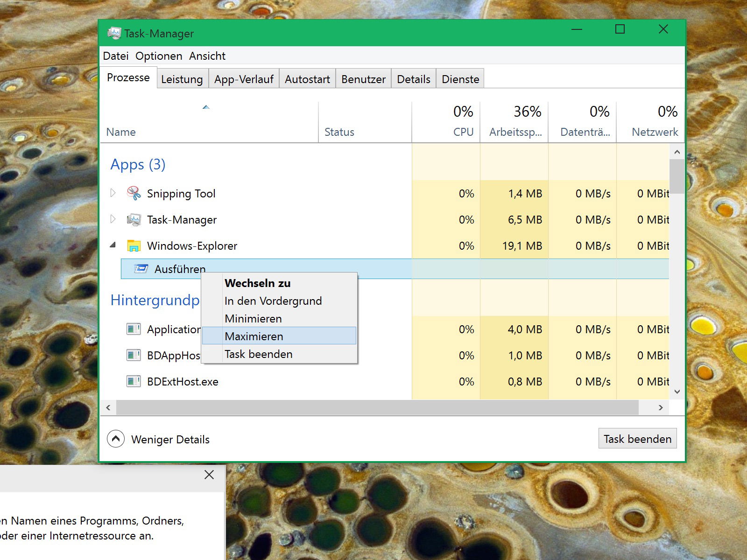Choose Wechseln zu in context menu

279,283
